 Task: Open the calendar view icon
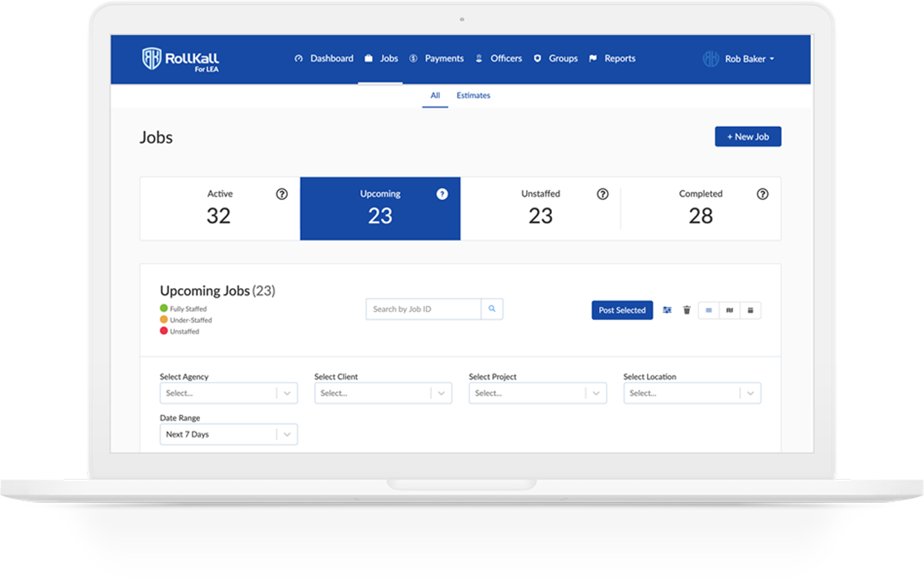751,311
